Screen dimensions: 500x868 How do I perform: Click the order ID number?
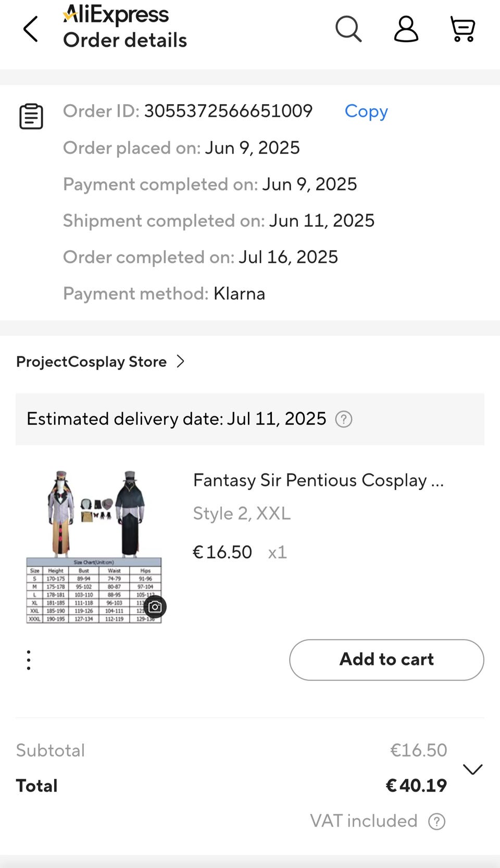228,111
